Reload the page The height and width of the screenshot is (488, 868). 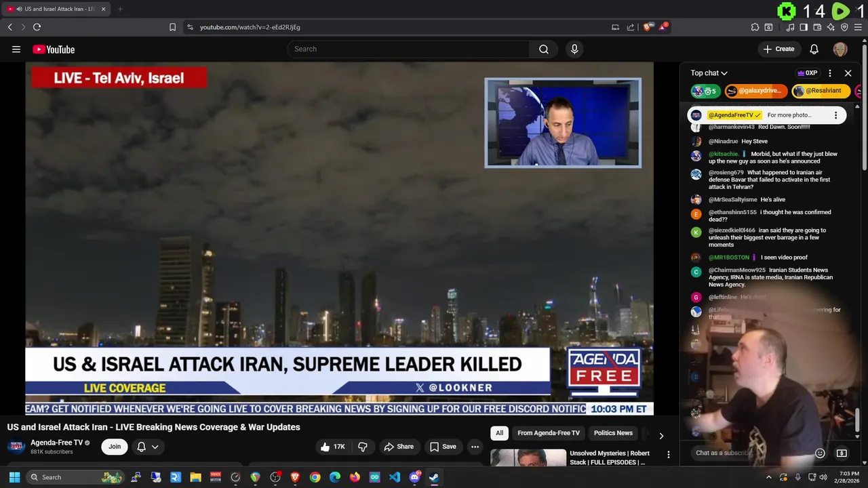tap(37, 27)
